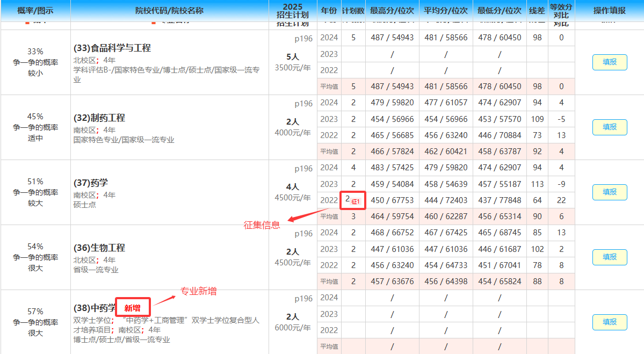This screenshot has width=644, height=354.
Task: Open the (36)生物工程 major title
Action: tap(99, 248)
